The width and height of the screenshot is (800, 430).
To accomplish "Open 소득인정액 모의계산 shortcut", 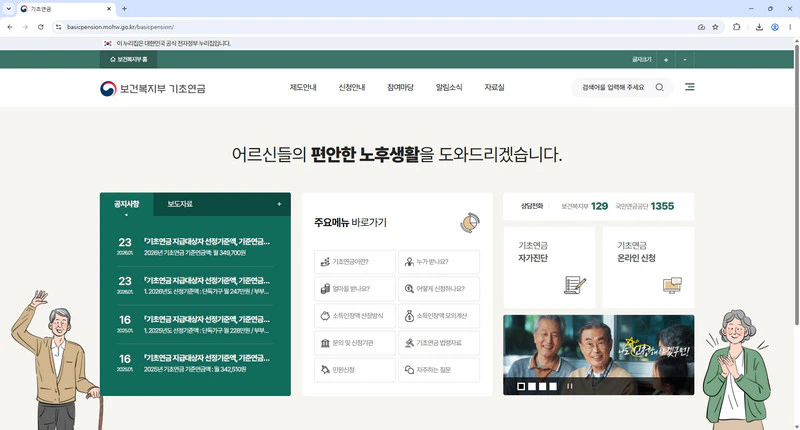I will point(439,316).
